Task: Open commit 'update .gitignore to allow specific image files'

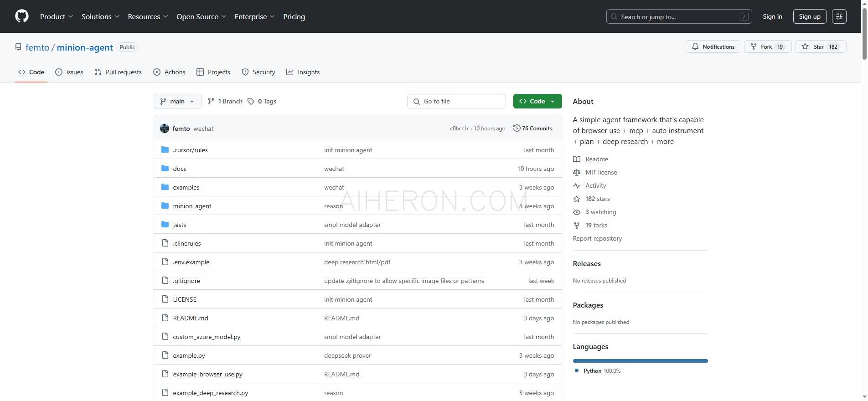Action: pos(404,281)
